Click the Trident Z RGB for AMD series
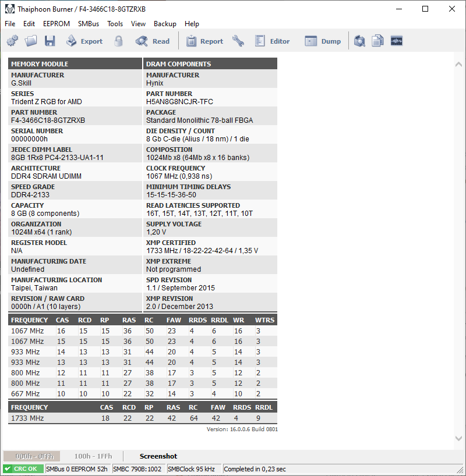 click(47, 102)
